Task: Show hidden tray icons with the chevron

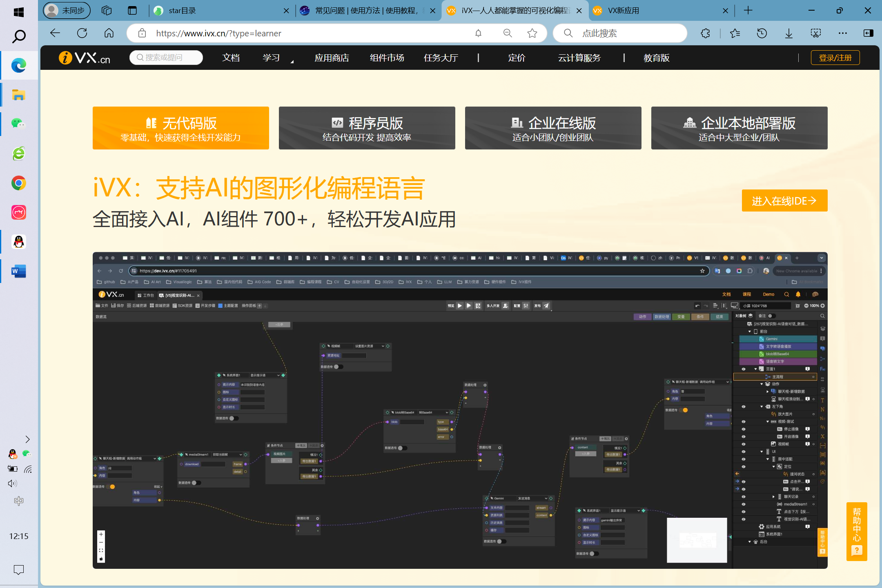Action: [x=27, y=439]
